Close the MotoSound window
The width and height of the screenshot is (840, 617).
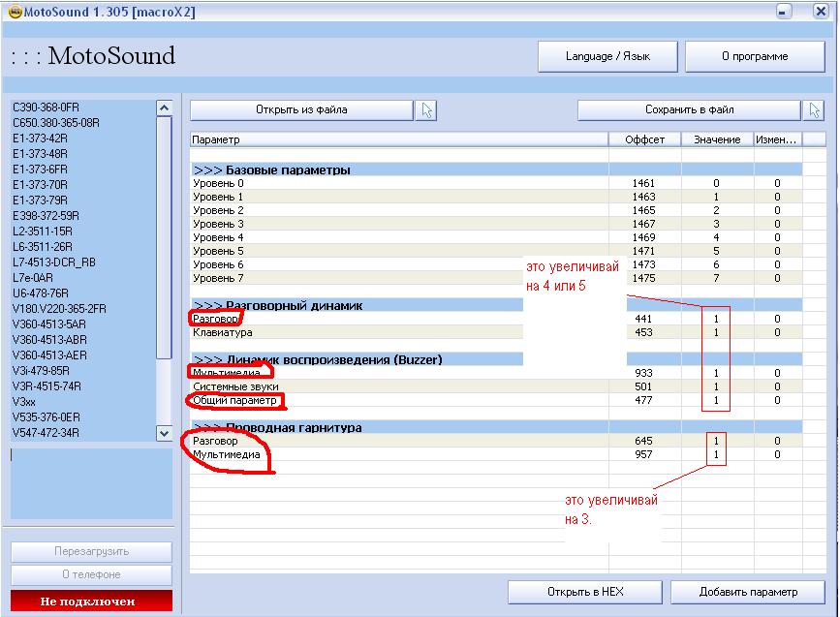tap(821, 12)
